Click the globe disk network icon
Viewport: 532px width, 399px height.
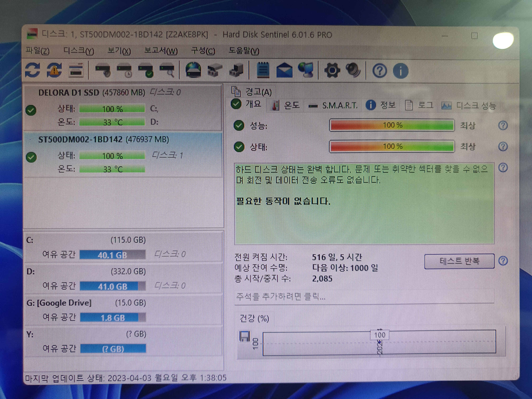click(x=193, y=70)
